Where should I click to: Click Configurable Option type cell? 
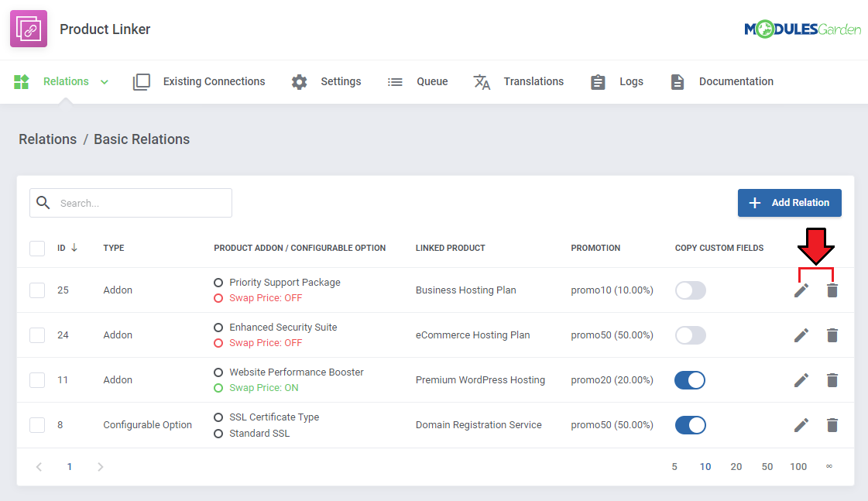coord(147,425)
